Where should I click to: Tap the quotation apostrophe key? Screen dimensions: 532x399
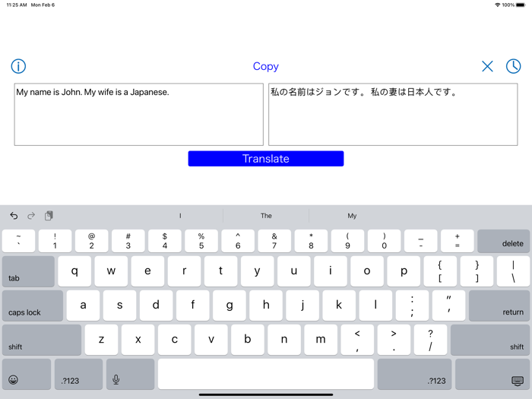[x=449, y=306]
